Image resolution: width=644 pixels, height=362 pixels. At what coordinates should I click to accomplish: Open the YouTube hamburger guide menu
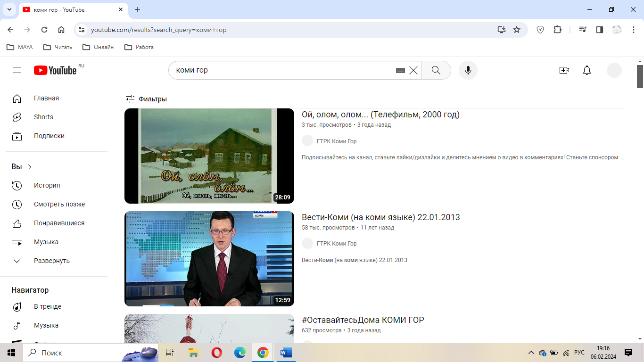[17, 70]
